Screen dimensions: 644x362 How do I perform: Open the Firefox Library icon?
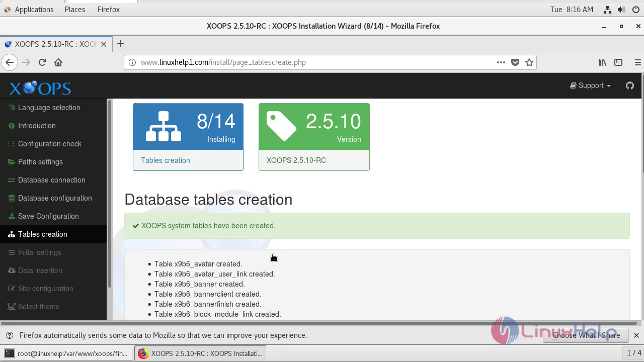pos(602,62)
